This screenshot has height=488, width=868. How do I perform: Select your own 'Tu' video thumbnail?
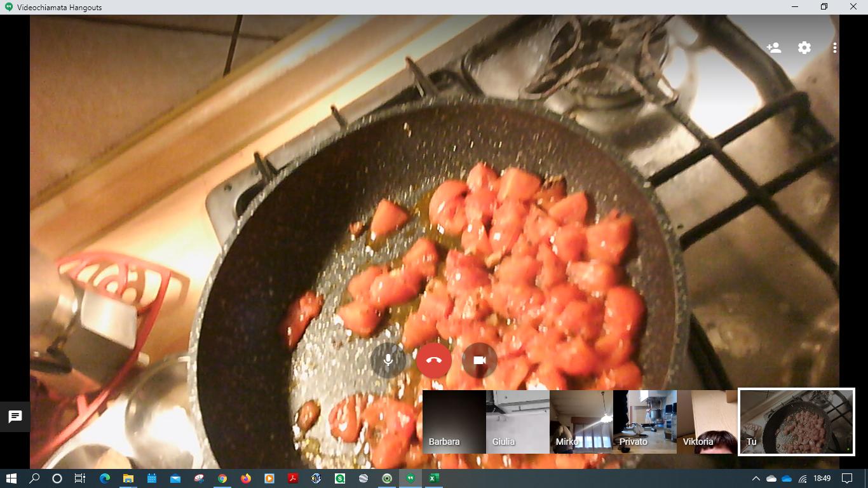[x=796, y=422]
